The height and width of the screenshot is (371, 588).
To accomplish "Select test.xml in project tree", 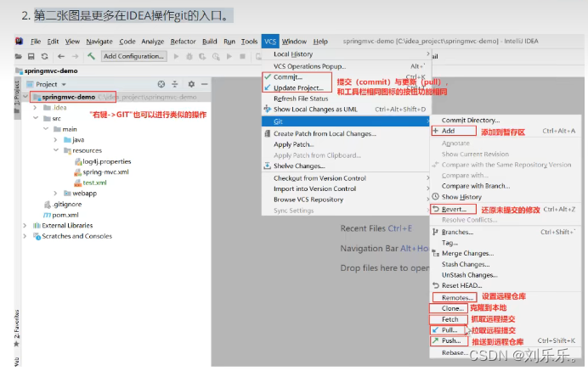I will point(94,183).
